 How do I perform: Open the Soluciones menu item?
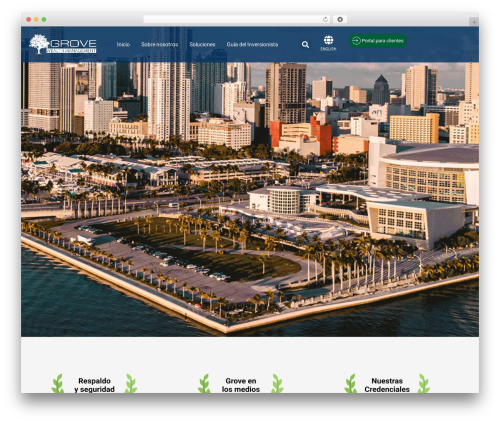pos(202,44)
